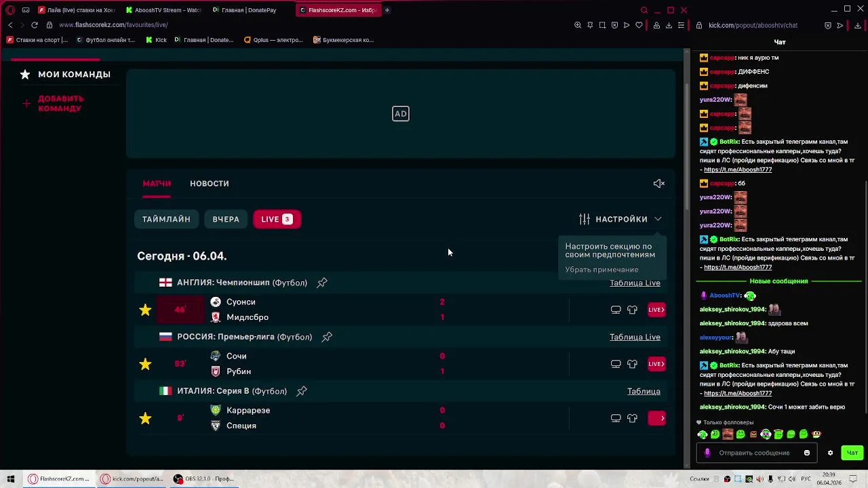The height and width of the screenshot is (488, 868).
Task: Unfavorite the Суонси–Мидлсбро match star
Action: point(145,310)
